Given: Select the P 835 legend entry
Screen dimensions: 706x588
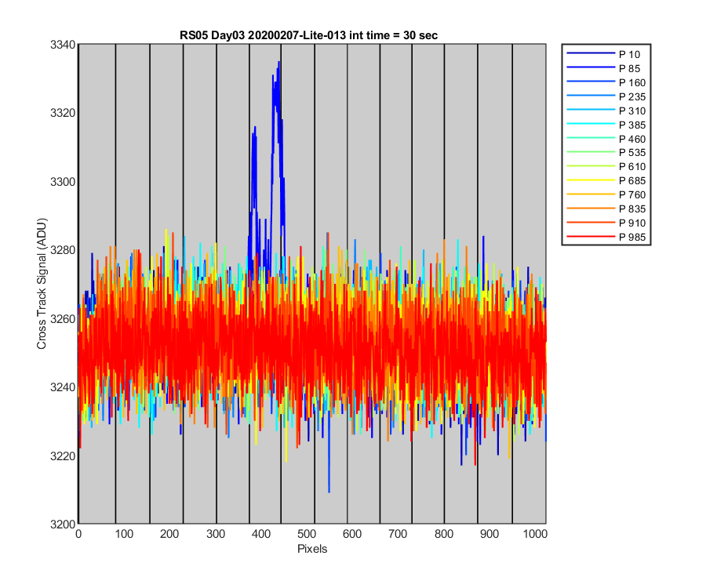Looking at the screenshot, I should 606,209.
